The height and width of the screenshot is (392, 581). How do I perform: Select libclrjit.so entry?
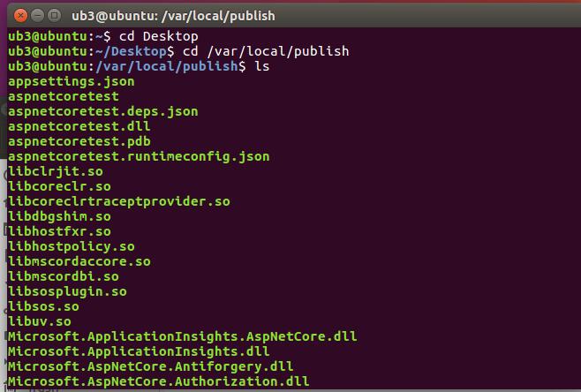click(56, 171)
